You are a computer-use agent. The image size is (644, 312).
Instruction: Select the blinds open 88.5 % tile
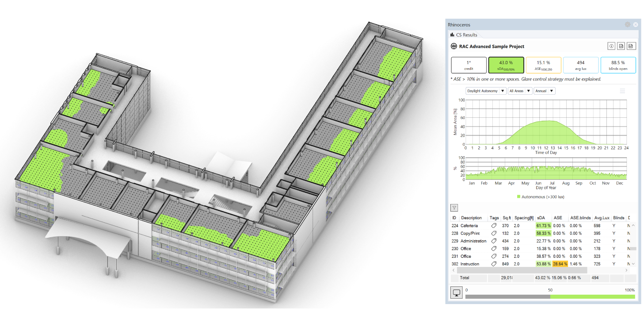click(618, 65)
